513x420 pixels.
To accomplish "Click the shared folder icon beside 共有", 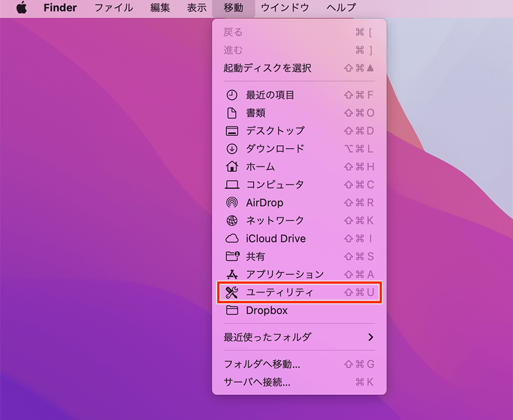I will click(233, 256).
